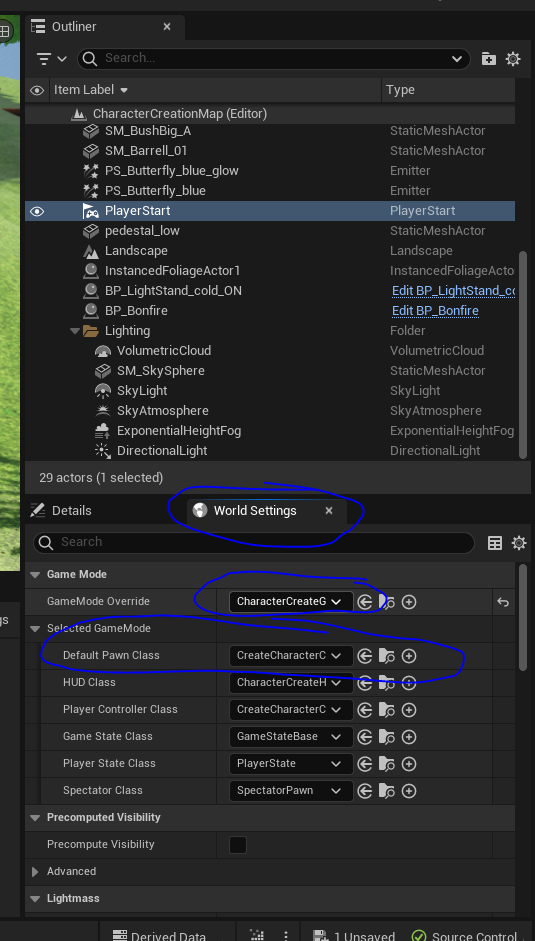The width and height of the screenshot is (535, 941).
Task: Close the Outliner tab
Action: [x=167, y=27]
